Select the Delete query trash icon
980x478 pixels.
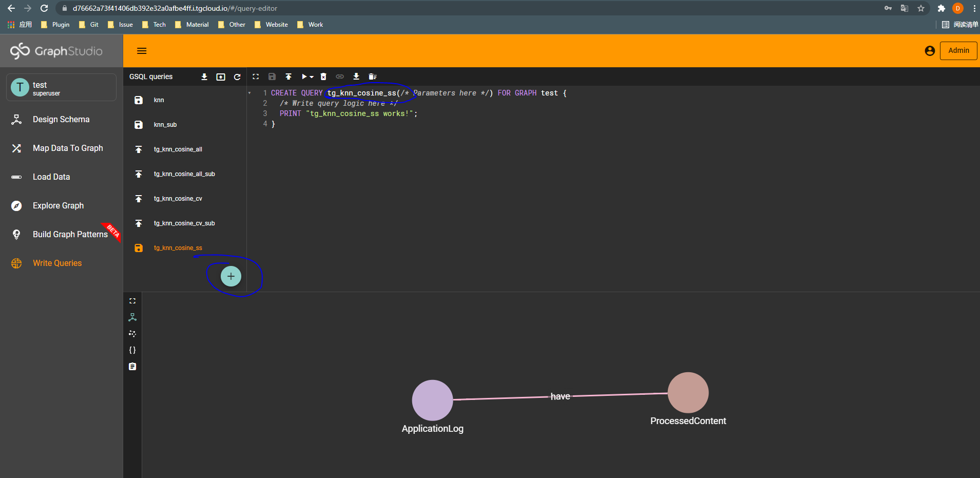(323, 77)
